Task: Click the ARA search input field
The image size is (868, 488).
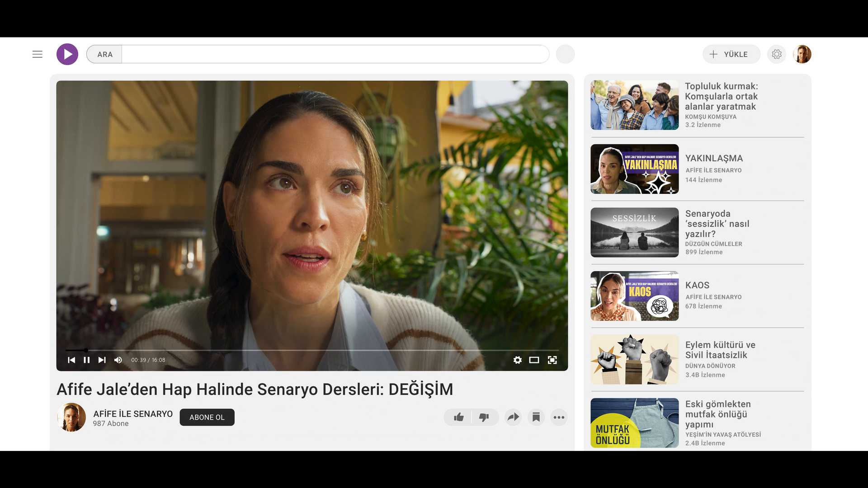Action: click(335, 54)
